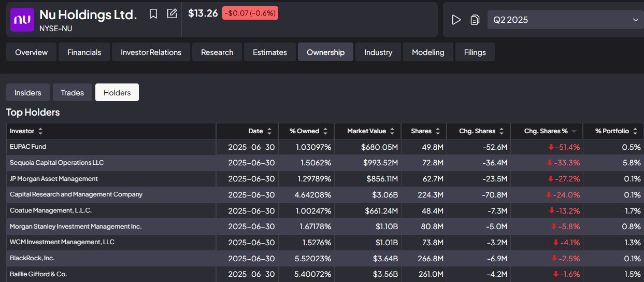Open JP Morgan Asset Management investor
This screenshot has width=644, height=282.
54,179
